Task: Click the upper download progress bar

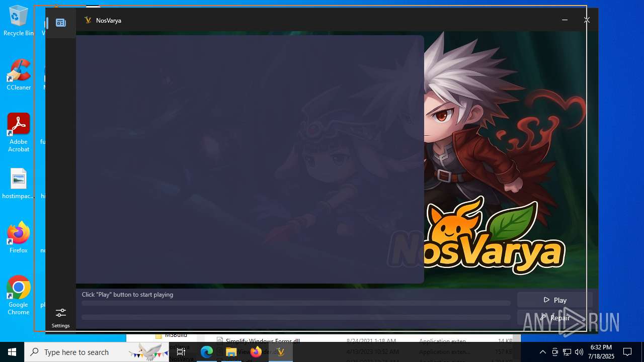Action: [x=296, y=303]
